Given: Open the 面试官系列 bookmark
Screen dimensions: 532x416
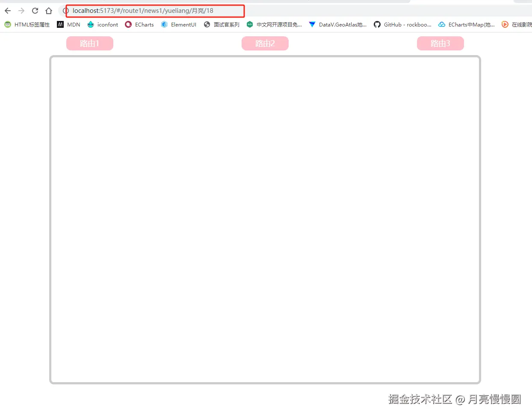Looking at the screenshot, I should [222, 25].
